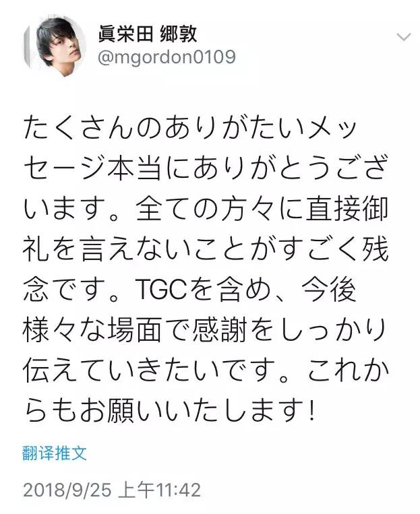The width and height of the screenshot is (420, 514).
Task: Tap the @mgordon0109 handle
Action: pos(167,57)
